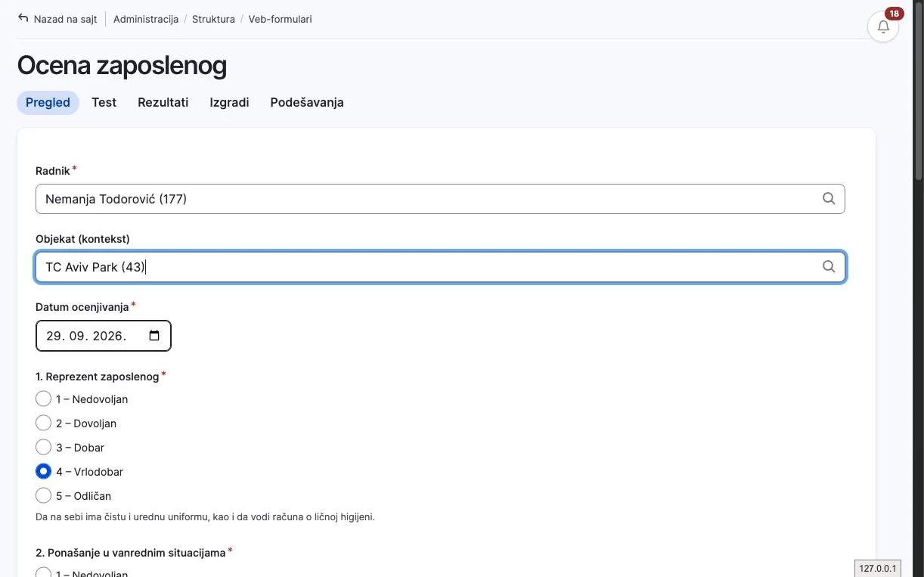
Task: Open the Izgradi tab
Action: [229, 102]
